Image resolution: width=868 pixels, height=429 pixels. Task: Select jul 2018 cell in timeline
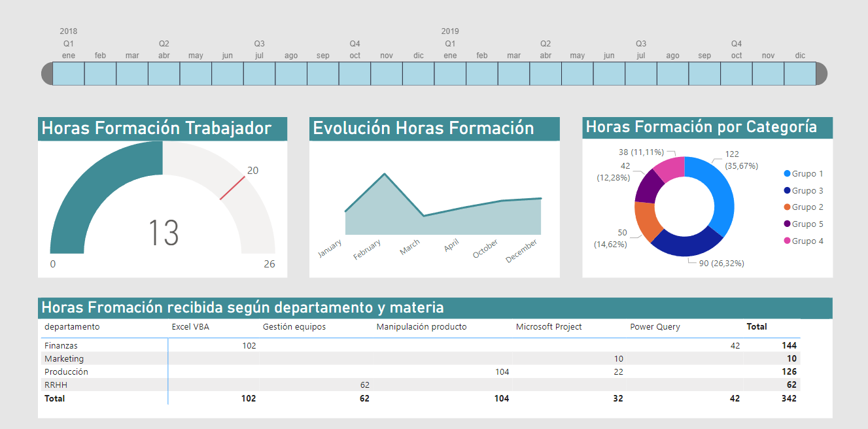tap(259, 74)
